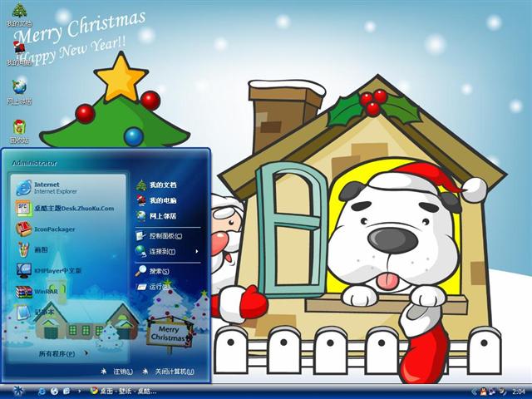
Task: Open 记事本 notepad in start menu
Action: pyautogui.click(x=35, y=312)
